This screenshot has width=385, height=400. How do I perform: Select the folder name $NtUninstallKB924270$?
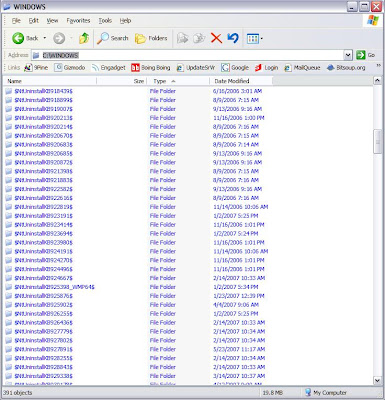coord(44,260)
